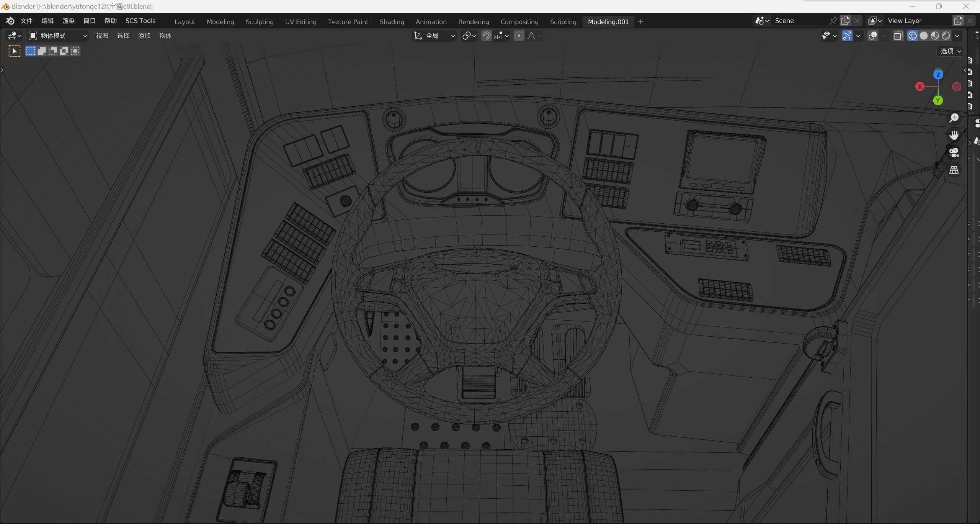The image size is (980, 524).
Task: Toggle the camera view icon
Action: coord(954,152)
